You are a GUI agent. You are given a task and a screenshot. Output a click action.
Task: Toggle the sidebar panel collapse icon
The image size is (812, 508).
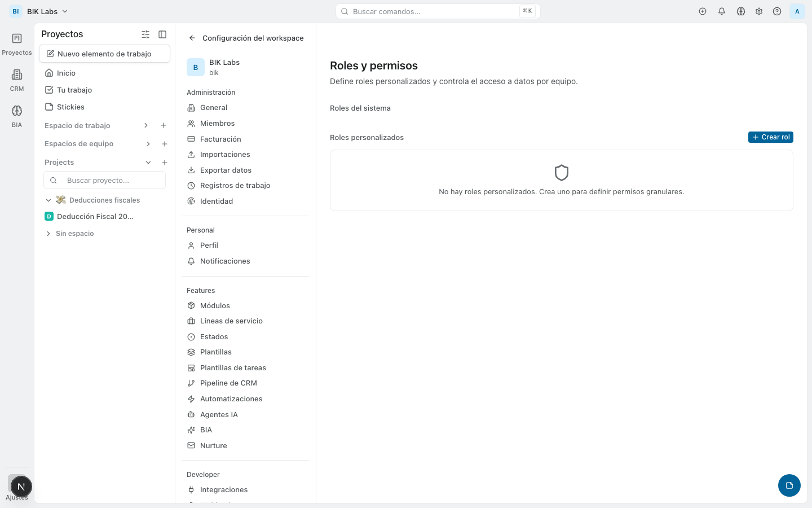click(x=162, y=34)
